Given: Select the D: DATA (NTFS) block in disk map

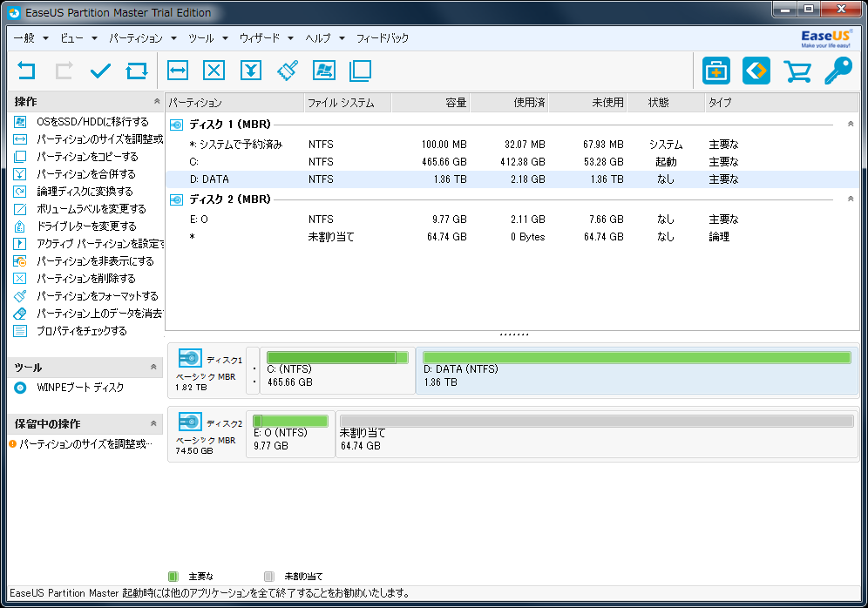Looking at the screenshot, I should 636,371.
